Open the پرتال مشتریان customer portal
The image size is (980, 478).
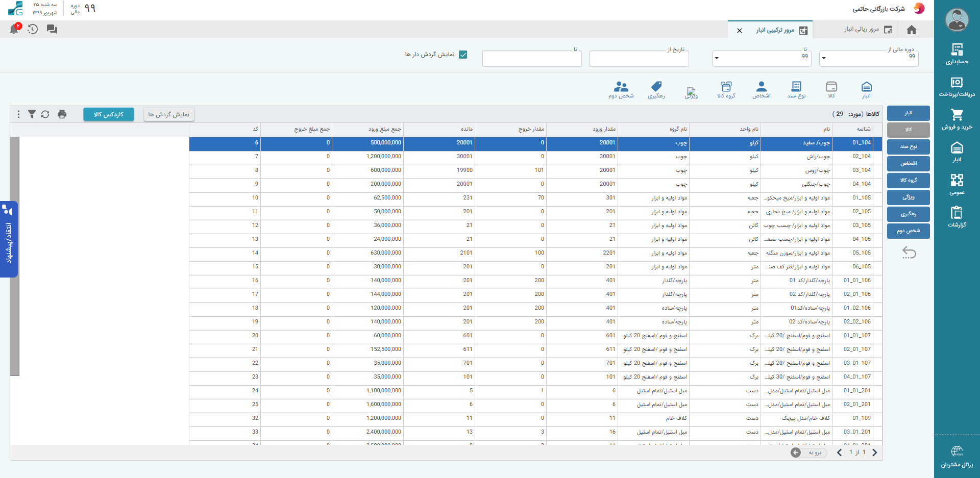click(957, 457)
